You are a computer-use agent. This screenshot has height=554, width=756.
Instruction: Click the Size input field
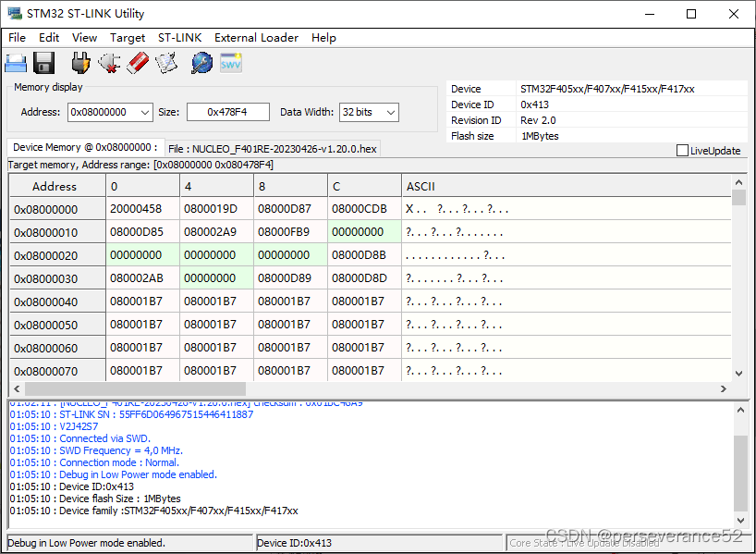pyautogui.click(x=228, y=113)
